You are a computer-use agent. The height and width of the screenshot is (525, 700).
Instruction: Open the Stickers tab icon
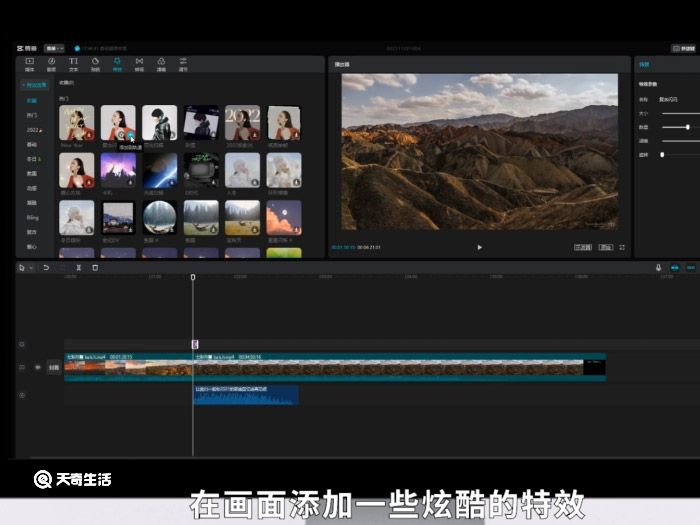click(x=95, y=61)
